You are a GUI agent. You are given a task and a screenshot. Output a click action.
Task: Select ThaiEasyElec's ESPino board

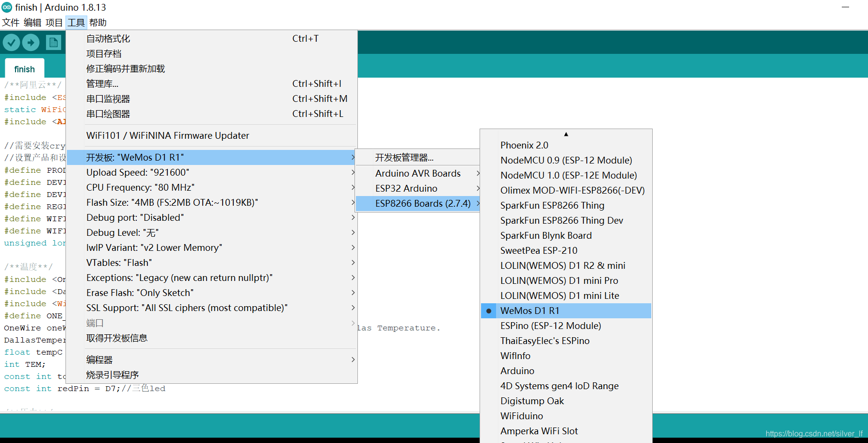[x=566, y=341]
